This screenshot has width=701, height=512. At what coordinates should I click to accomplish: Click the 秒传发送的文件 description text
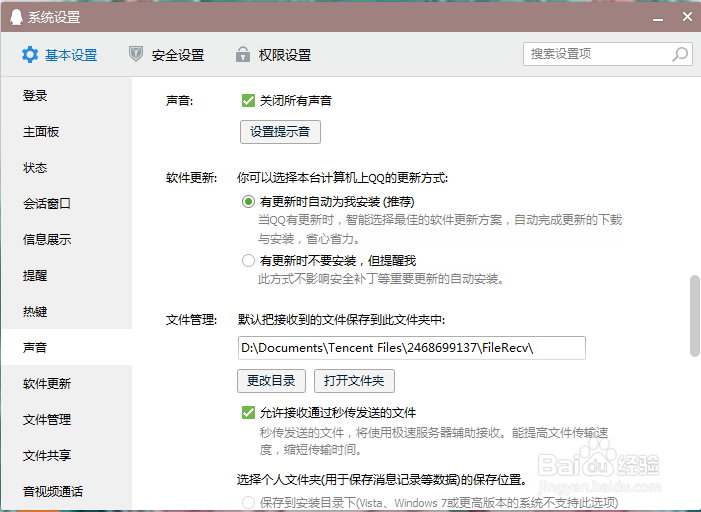coord(434,441)
